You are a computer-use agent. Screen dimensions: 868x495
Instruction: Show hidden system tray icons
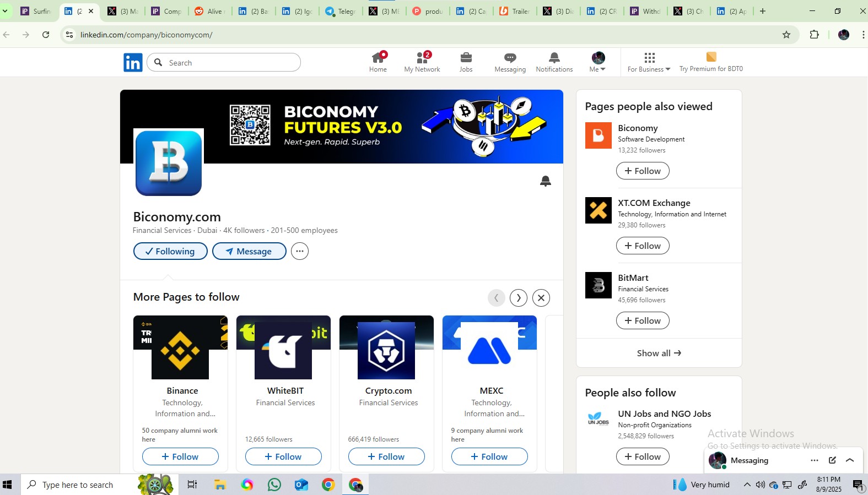pyautogui.click(x=747, y=485)
